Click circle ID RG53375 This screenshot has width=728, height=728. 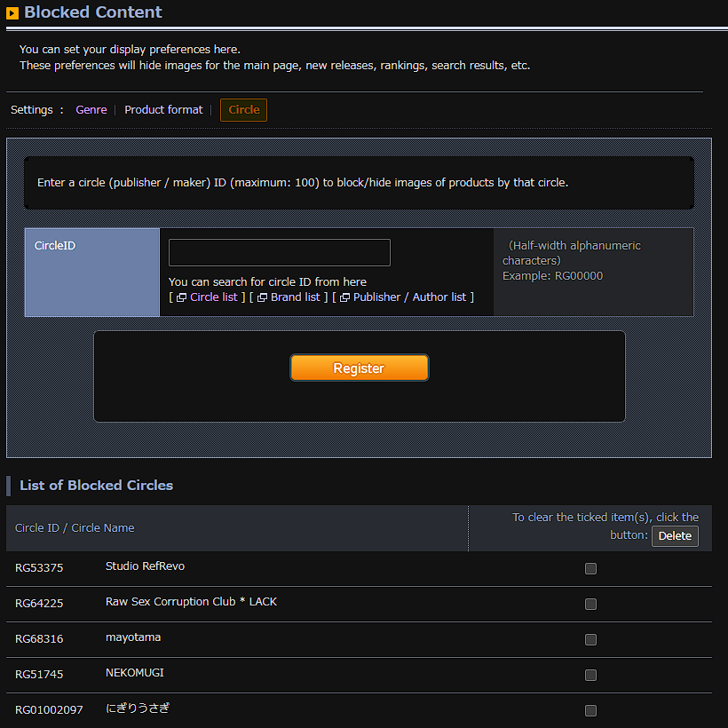pos(39,568)
